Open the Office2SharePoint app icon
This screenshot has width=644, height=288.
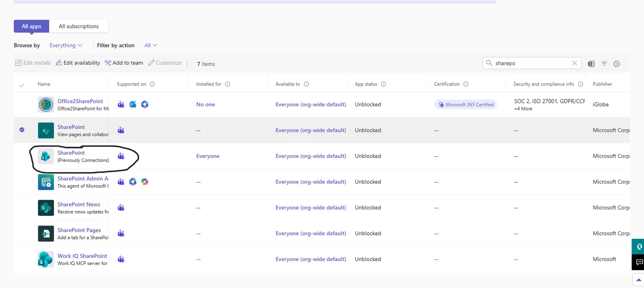pos(46,104)
